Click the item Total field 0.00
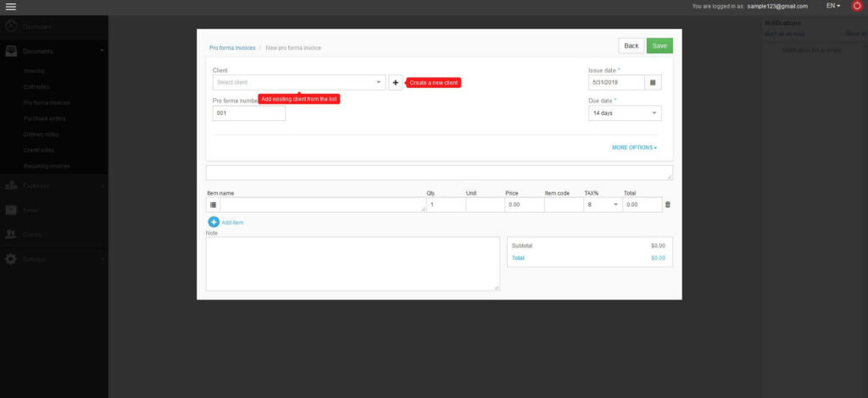Screen dimensions: 868x398 point(643,205)
